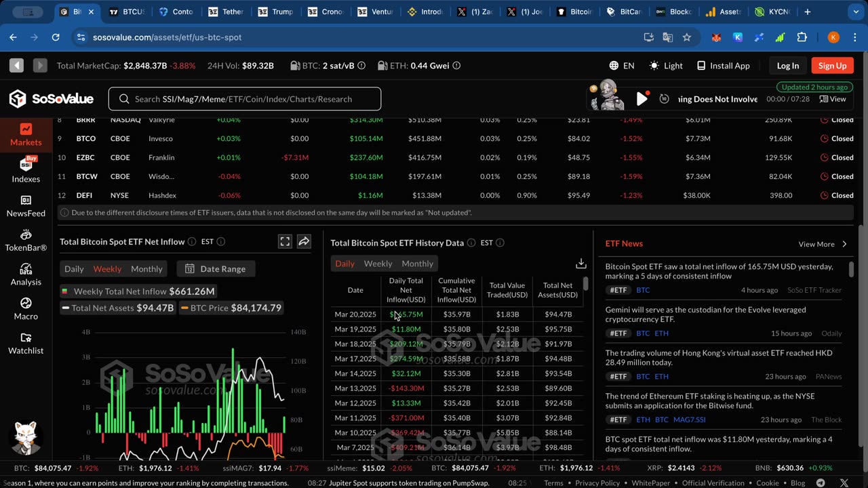Screen dimensions: 868x488
Task: Open WhitePaper footer link
Action: point(651,483)
